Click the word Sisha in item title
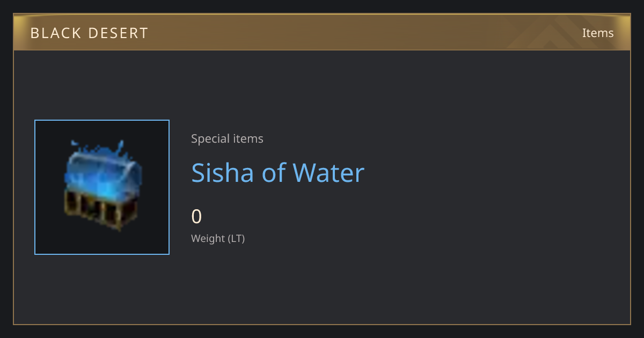The width and height of the screenshot is (644, 338). point(223,173)
